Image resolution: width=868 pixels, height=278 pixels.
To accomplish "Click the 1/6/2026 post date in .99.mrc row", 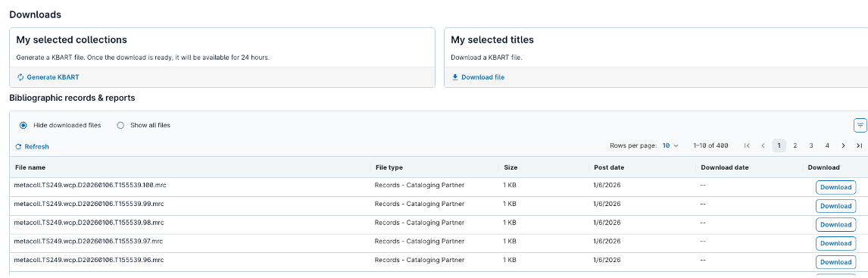I will (607, 204).
